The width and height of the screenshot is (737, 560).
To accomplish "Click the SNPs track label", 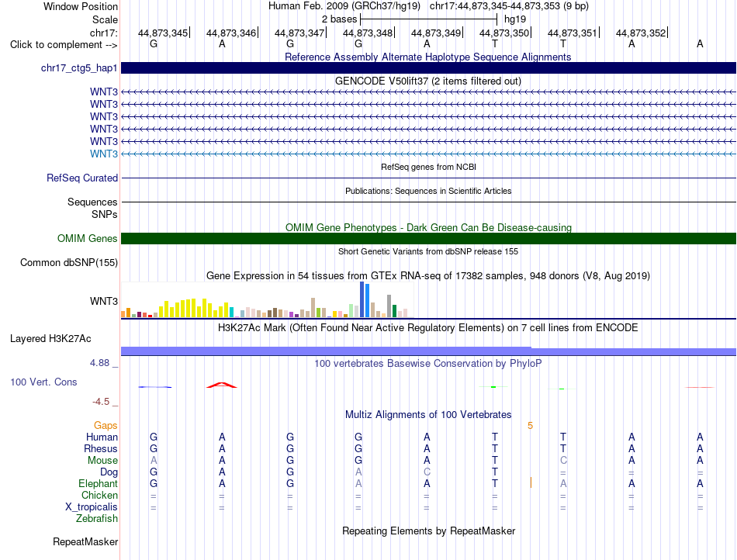I will coord(105,214).
